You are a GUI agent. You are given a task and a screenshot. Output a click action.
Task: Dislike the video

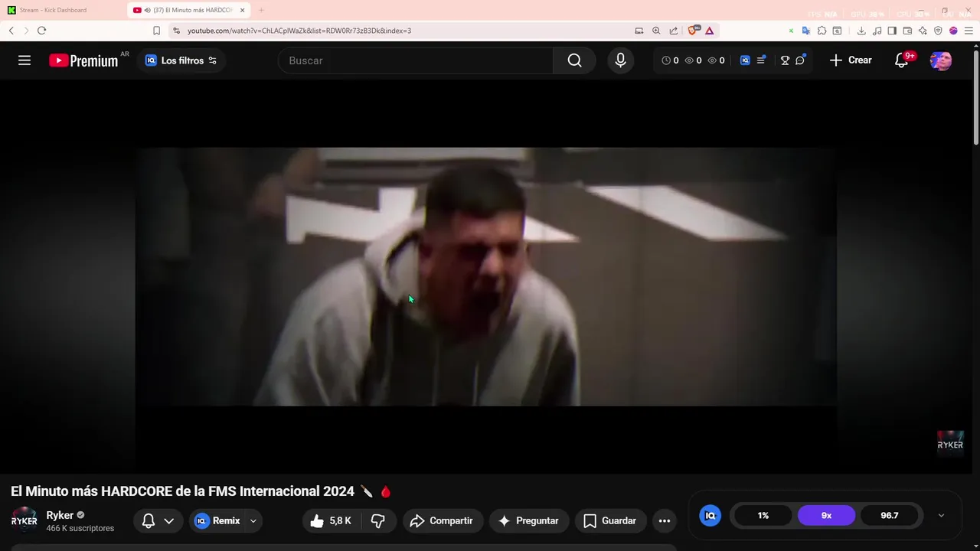pyautogui.click(x=378, y=520)
